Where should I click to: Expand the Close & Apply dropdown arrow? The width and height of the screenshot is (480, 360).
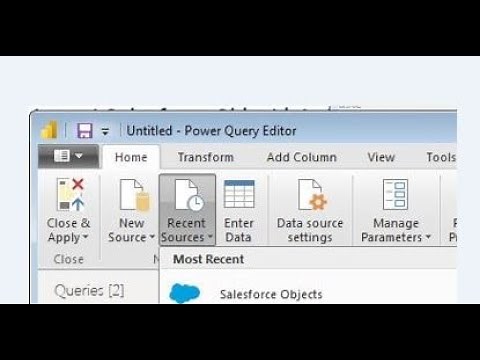(x=85, y=237)
